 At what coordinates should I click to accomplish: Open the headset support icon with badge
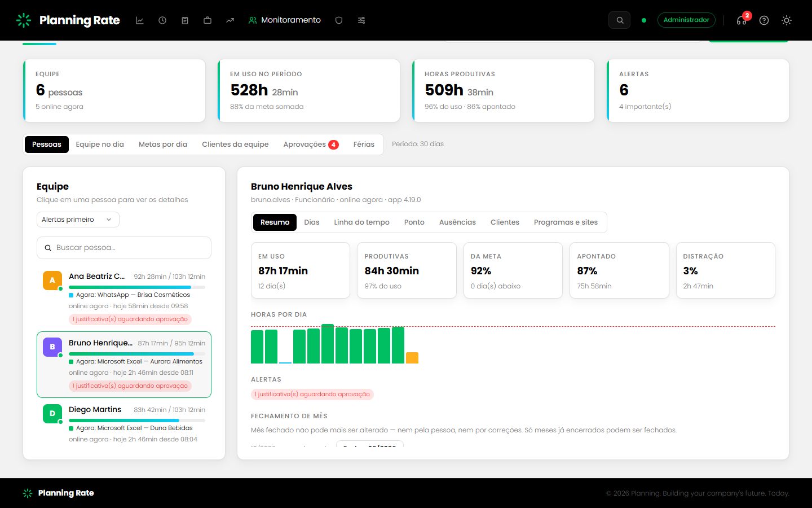point(742,20)
